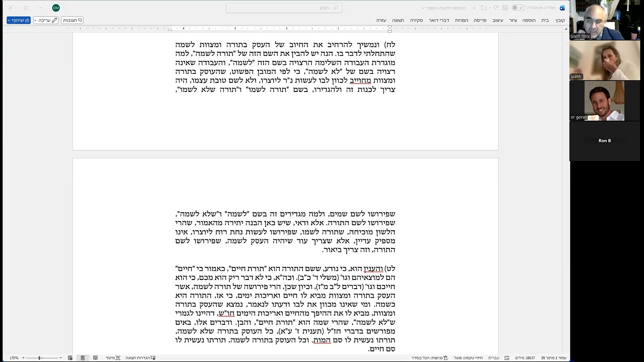Open the OM account profile circle

coord(56,8)
